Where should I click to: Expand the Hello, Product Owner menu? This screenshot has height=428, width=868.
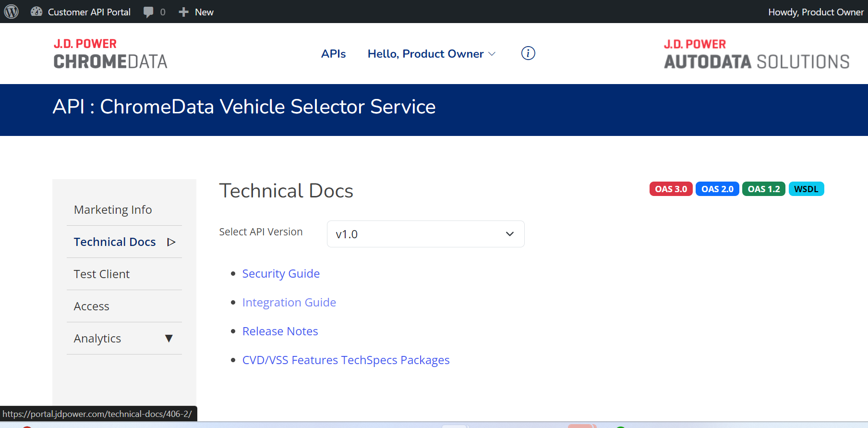(431, 54)
